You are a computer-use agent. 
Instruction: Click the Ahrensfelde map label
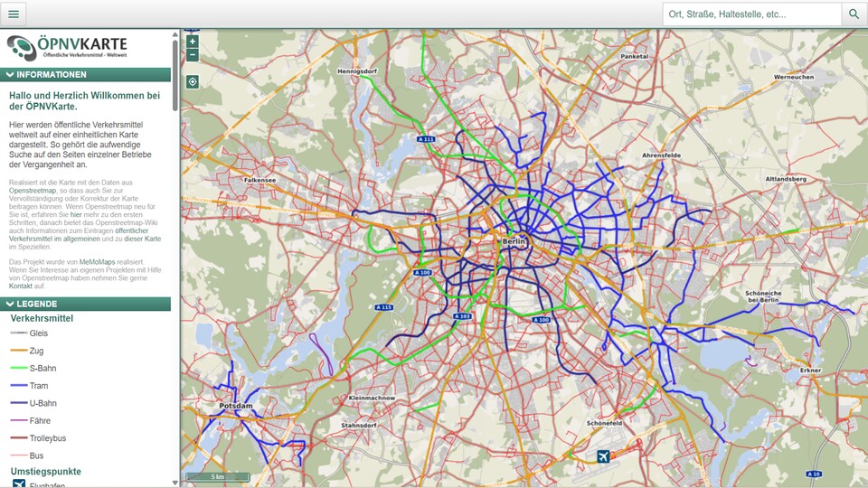(662, 155)
